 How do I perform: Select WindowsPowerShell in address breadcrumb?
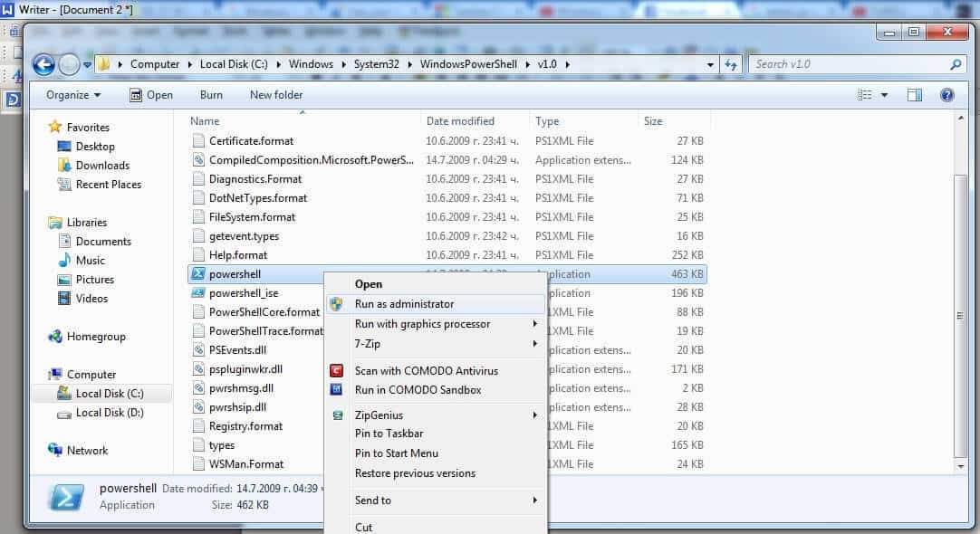tap(468, 64)
